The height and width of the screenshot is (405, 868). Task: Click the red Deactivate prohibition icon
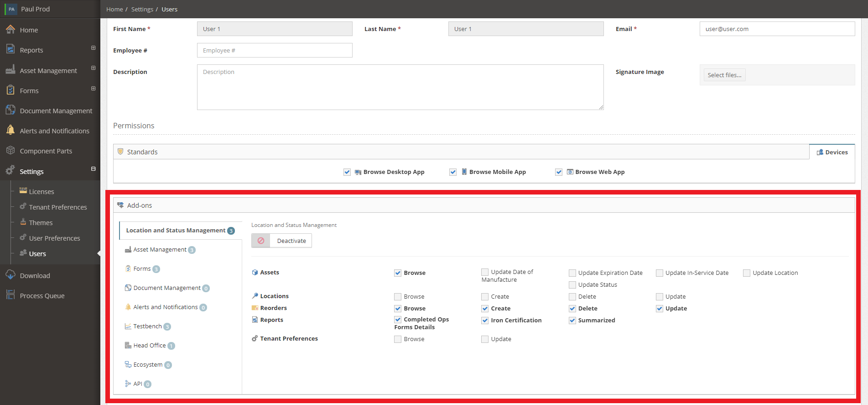point(261,241)
